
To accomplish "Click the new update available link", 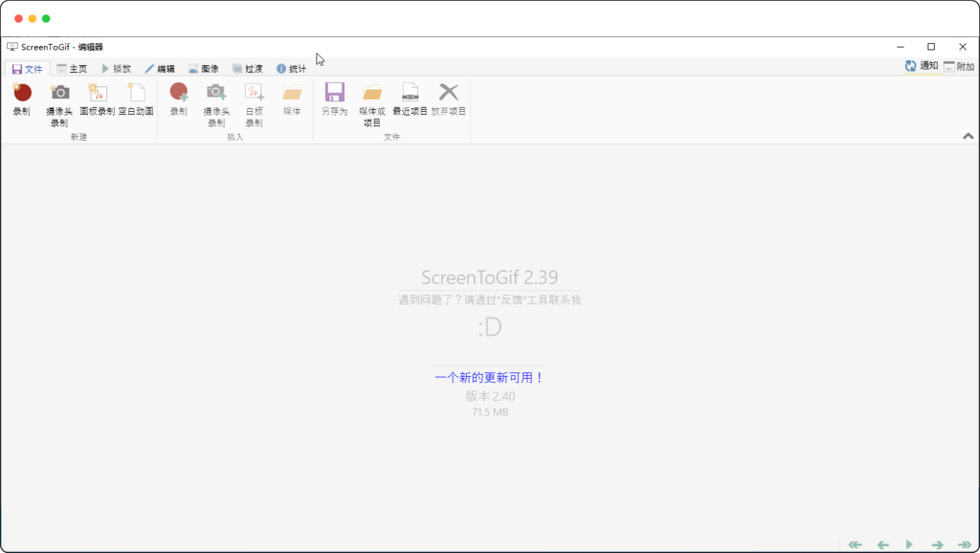I will 489,378.
